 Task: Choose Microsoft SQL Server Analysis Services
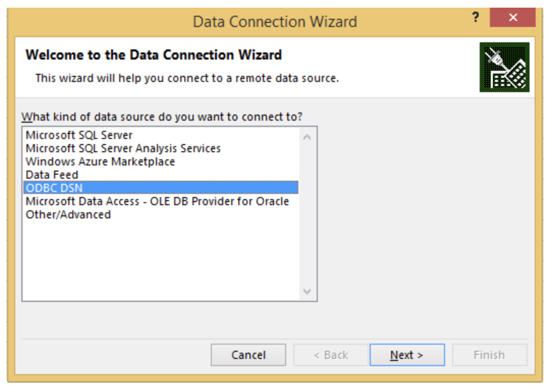[x=123, y=149]
